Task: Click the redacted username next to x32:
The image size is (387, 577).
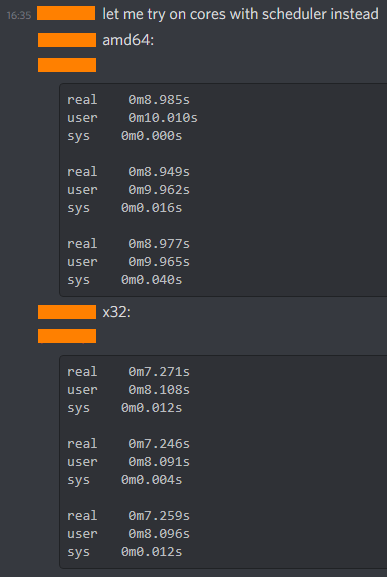Action: (67, 312)
